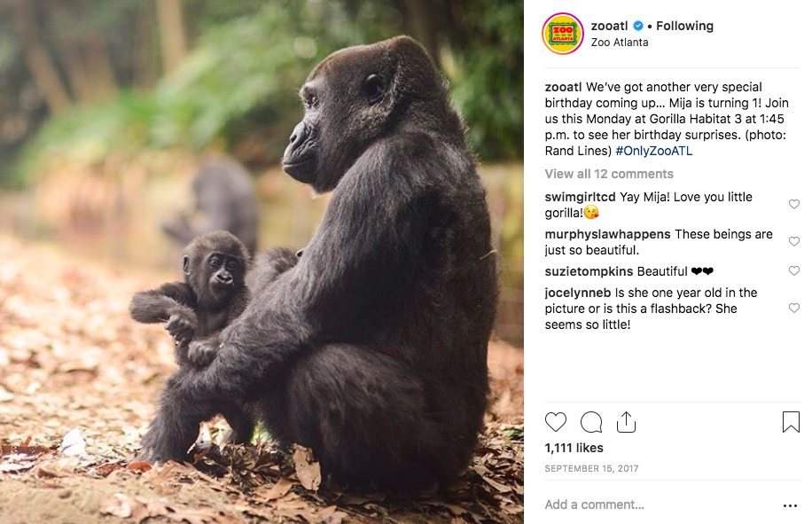This screenshot has height=524, width=812.
Task: Open the Following button menu
Action: point(684,26)
